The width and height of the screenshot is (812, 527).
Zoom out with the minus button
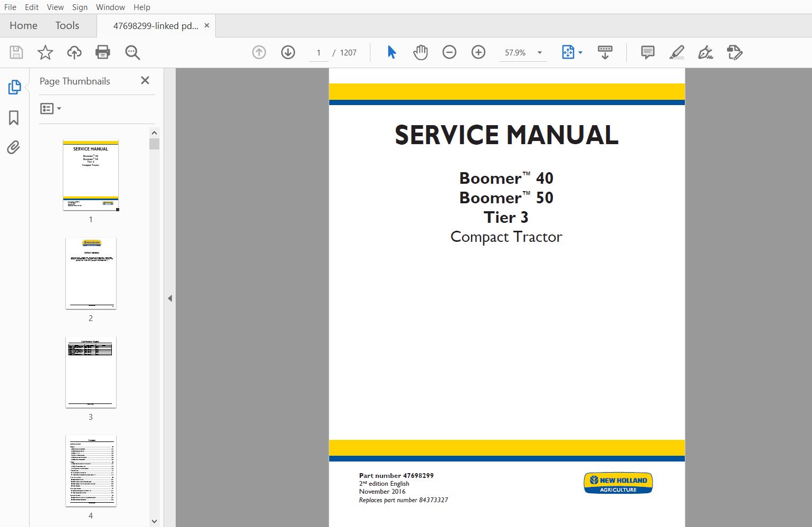click(x=450, y=52)
